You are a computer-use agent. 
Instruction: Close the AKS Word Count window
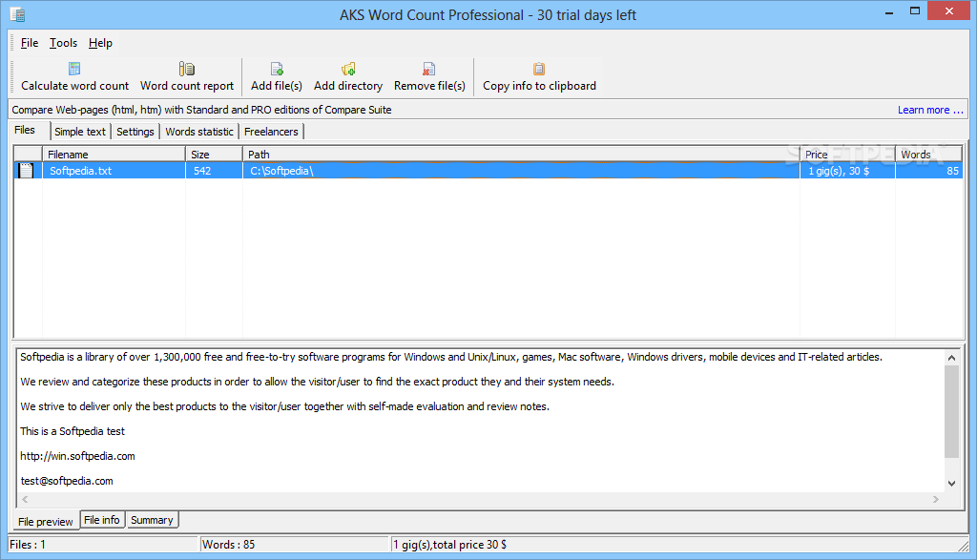[949, 10]
